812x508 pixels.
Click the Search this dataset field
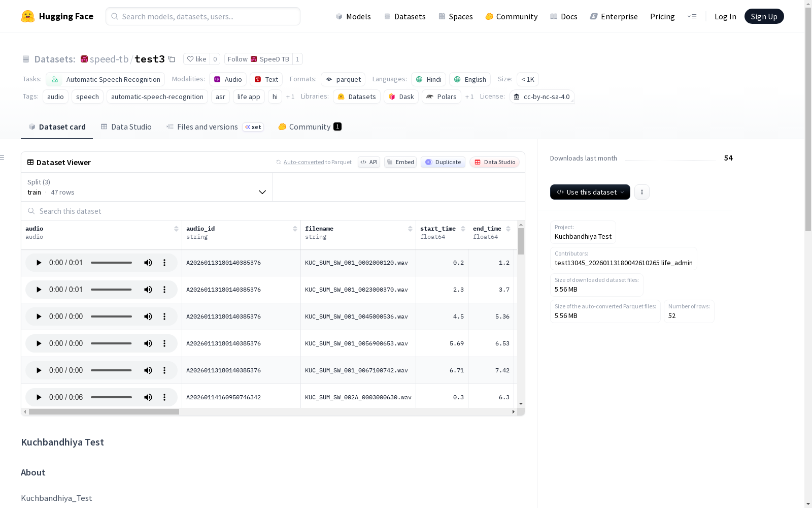coord(273,211)
